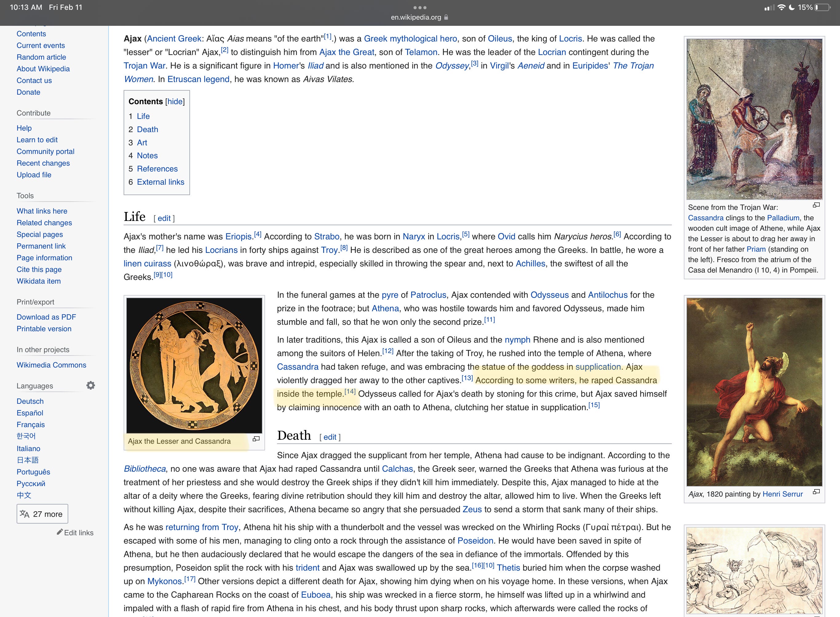840x617 pixels.
Task: Click the Donate sidebar link
Action: click(x=28, y=92)
